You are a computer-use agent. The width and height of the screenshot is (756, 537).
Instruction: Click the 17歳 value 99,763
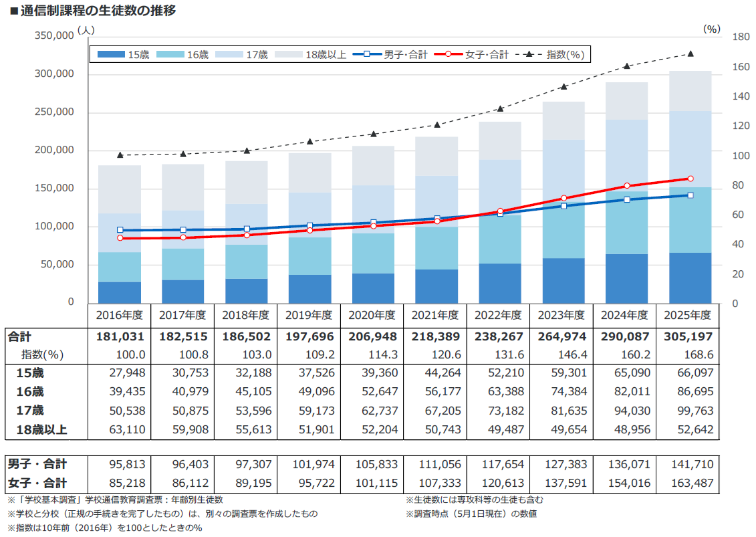pos(695,411)
